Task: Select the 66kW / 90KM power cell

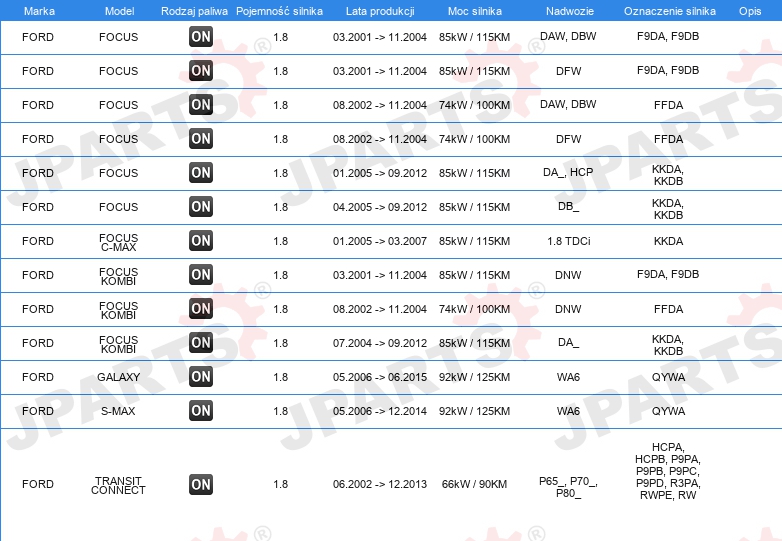Action: point(474,484)
